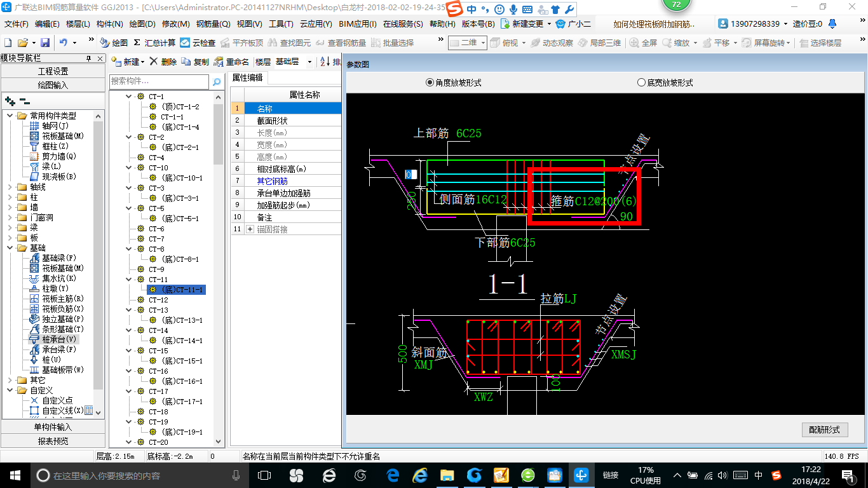
Task: Click the New File icon in toolbar
Action: (x=8, y=43)
